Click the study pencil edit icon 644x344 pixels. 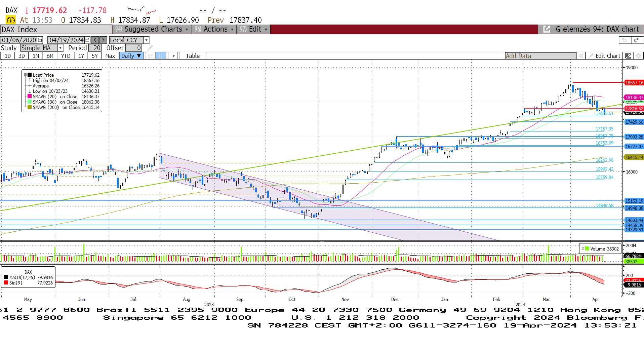(x=150, y=48)
